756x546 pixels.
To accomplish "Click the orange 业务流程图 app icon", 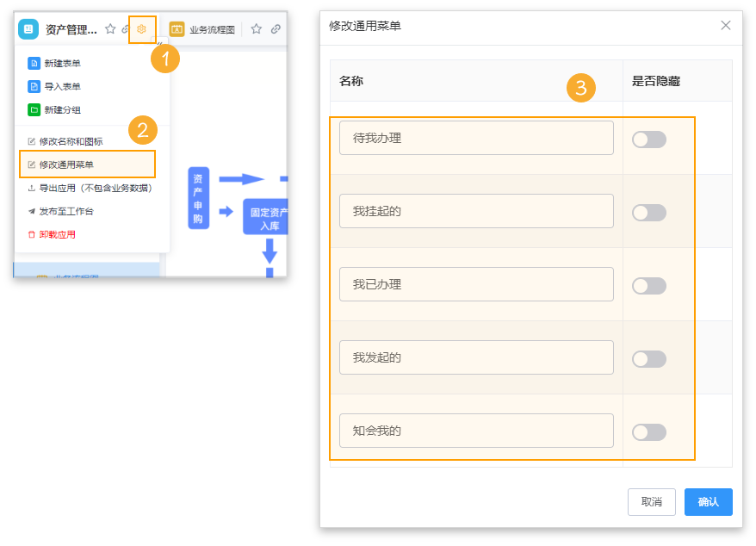I will (178, 28).
